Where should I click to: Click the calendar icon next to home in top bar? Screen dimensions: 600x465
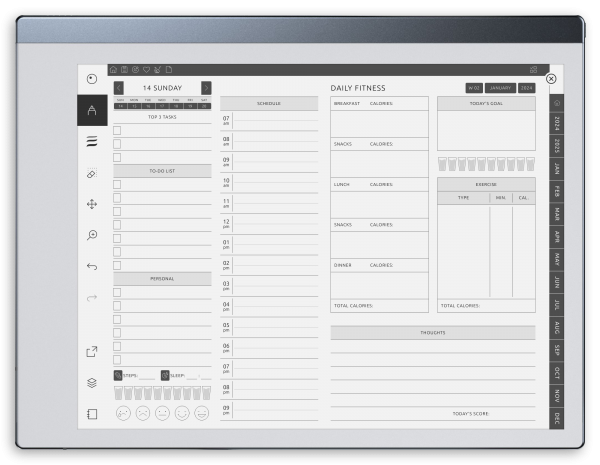click(x=124, y=70)
